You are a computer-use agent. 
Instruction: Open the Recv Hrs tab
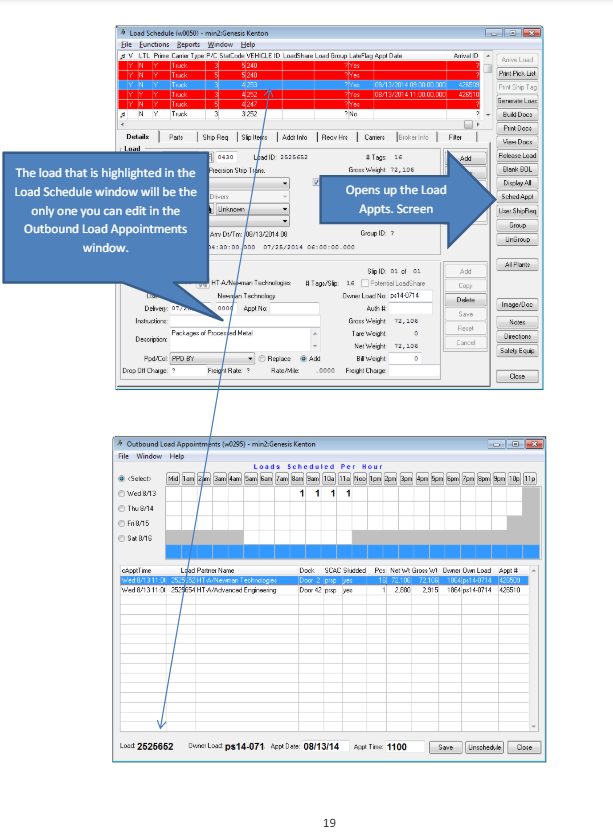click(335, 137)
